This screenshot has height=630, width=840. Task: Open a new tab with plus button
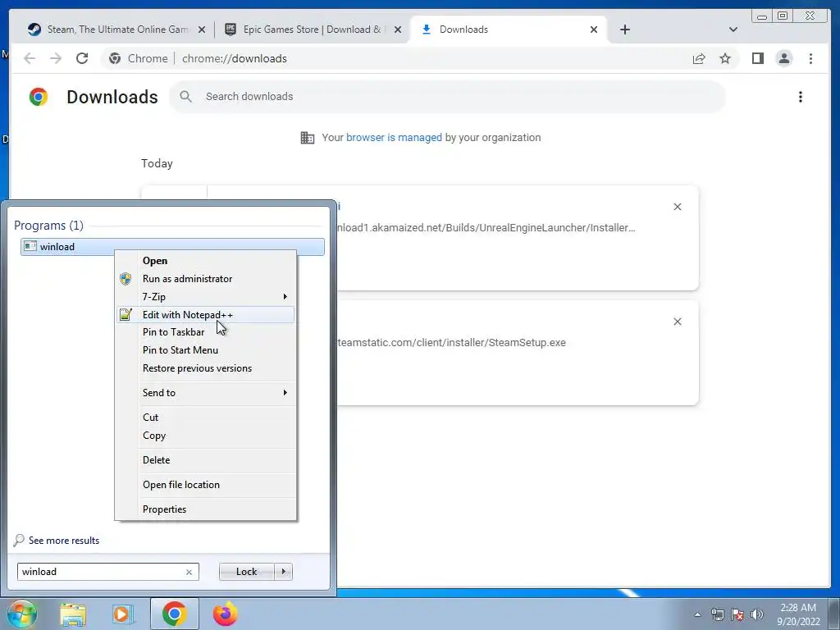(624, 30)
